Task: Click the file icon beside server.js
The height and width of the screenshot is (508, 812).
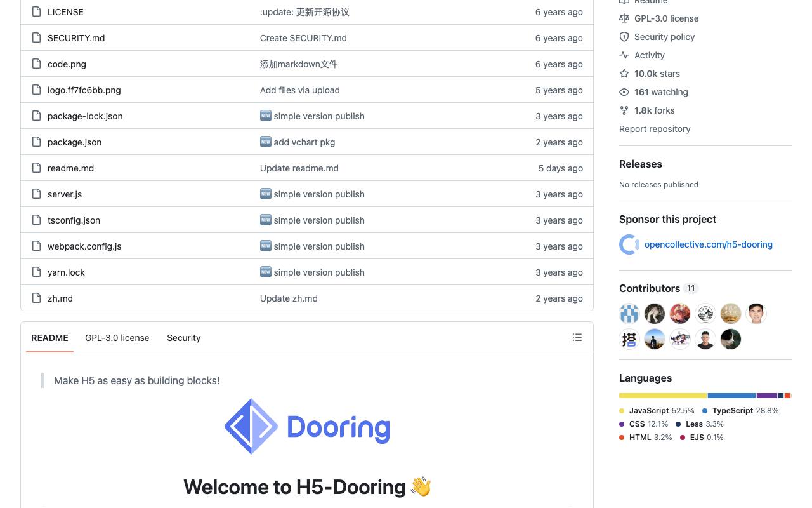Action: click(x=36, y=194)
